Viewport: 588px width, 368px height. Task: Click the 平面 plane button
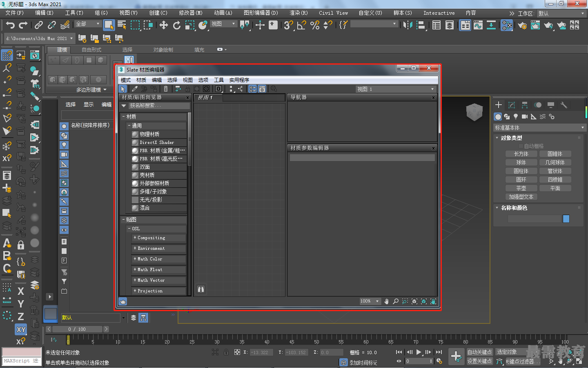click(x=555, y=188)
